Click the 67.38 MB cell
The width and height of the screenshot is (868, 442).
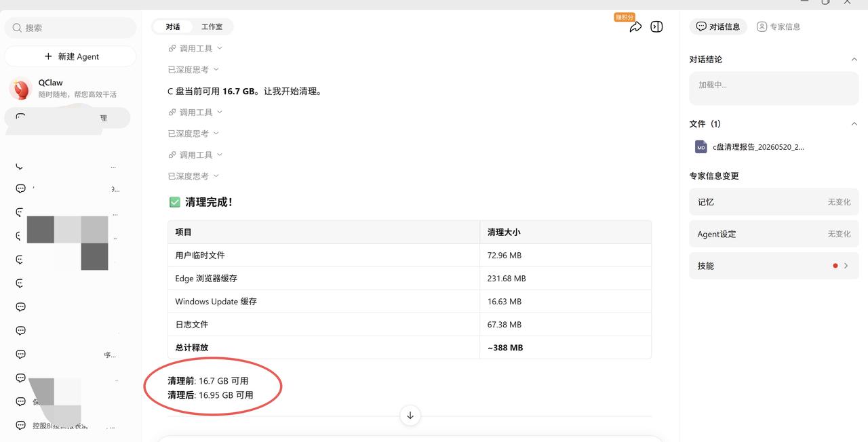(x=566, y=325)
